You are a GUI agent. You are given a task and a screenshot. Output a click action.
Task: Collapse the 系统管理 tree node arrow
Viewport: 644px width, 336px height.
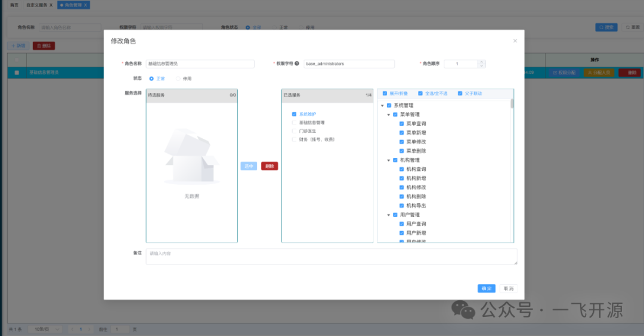coord(382,105)
